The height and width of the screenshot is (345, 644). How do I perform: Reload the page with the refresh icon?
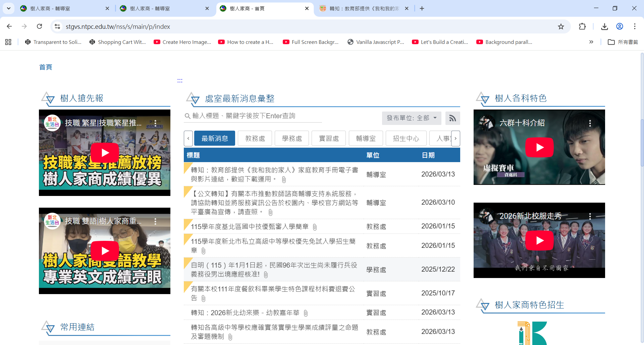[40, 26]
